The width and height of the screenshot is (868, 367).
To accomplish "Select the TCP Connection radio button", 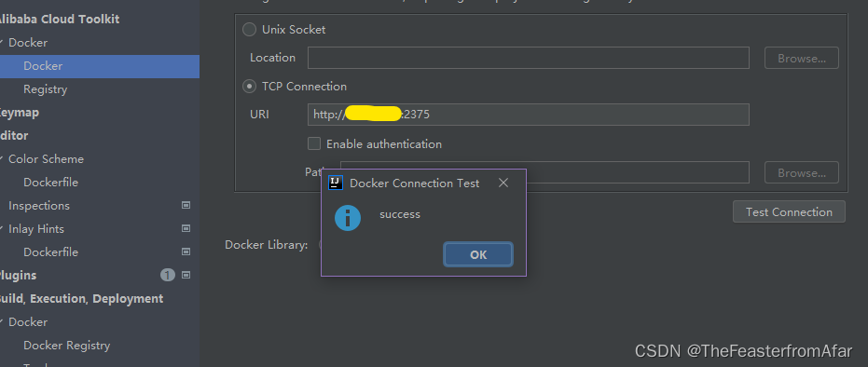I will [x=250, y=87].
